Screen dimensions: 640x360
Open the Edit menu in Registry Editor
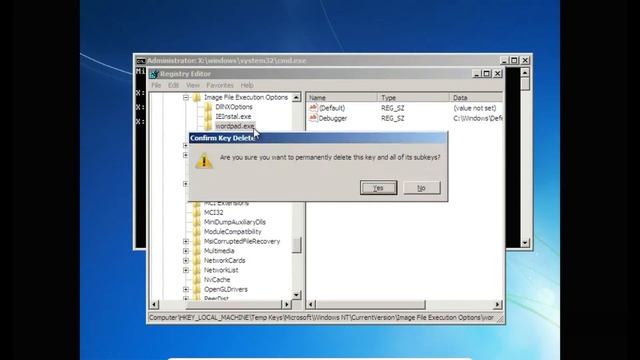coord(173,85)
